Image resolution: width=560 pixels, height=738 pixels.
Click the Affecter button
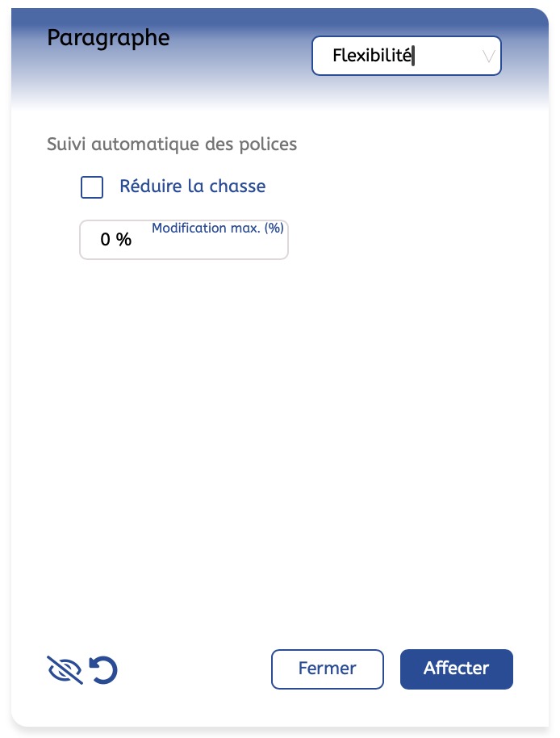456,669
